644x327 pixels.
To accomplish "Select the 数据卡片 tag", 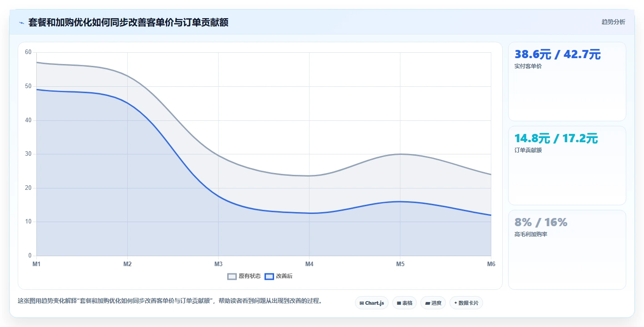I will [466, 303].
